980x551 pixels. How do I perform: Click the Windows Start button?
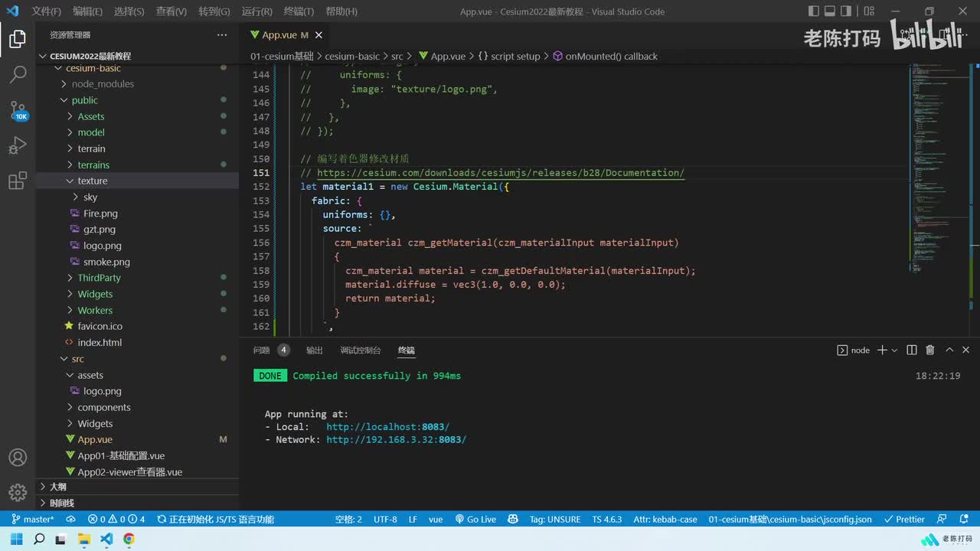pyautogui.click(x=17, y=539)
